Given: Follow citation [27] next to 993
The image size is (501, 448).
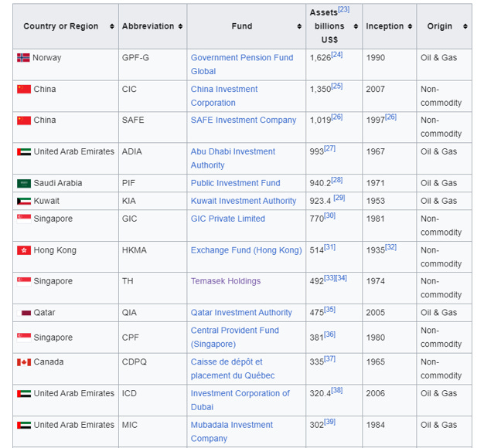Looking at the screenshot, I should pos(329,148).
